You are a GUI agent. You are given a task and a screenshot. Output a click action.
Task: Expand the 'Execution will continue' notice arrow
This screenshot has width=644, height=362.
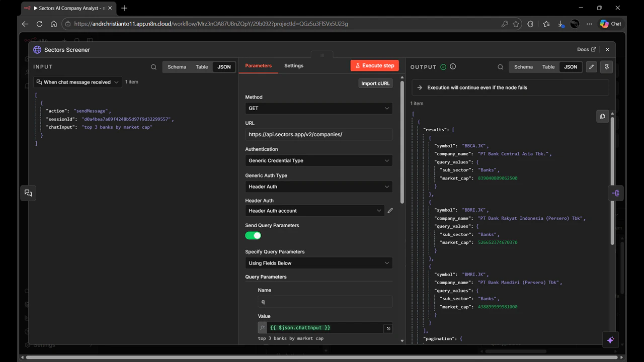point(420,87)
